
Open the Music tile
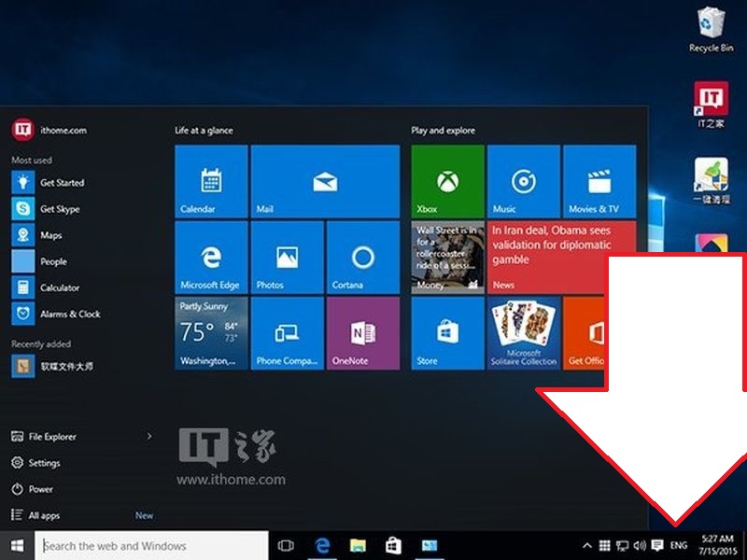coord(524,181)
